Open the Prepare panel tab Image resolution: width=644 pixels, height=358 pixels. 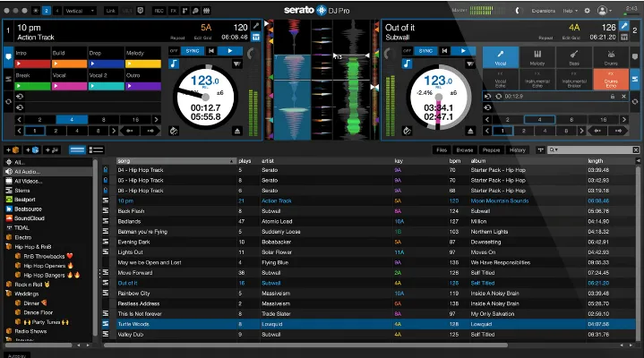[491, 149]
